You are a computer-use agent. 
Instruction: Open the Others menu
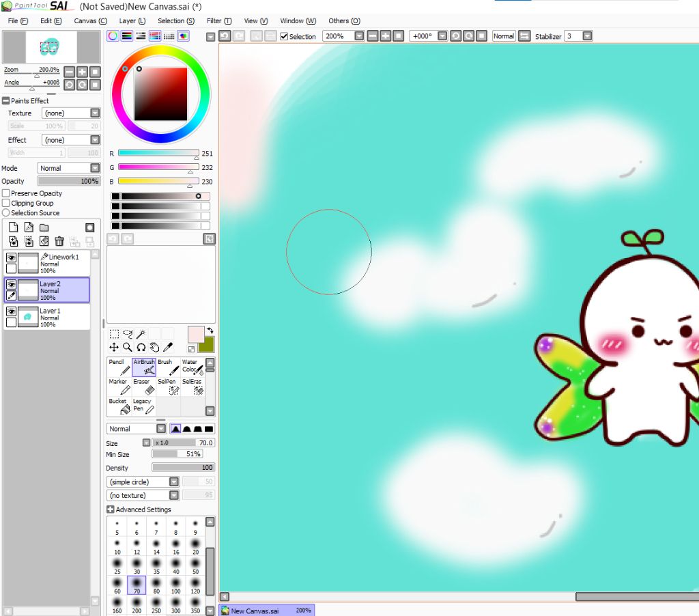(344, 21)
